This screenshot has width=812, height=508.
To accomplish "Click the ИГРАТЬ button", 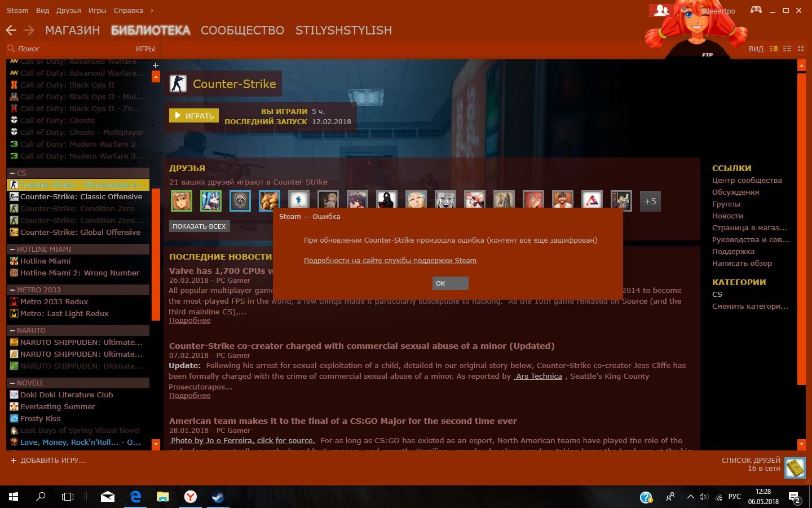I will (194, 116).
